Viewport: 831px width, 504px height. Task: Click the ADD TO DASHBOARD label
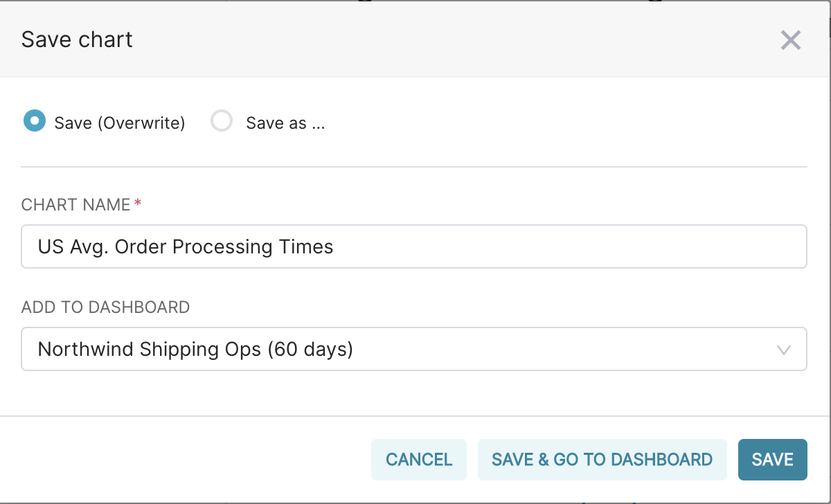coord(105,307)
